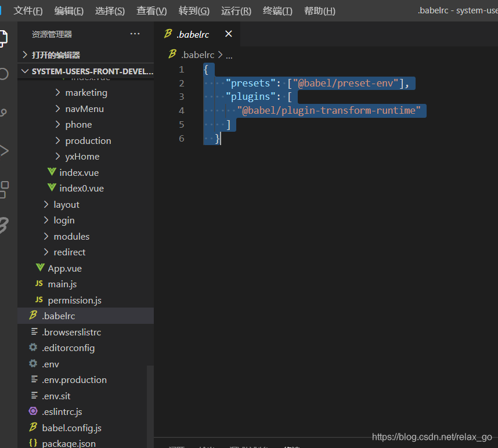Viewport: 498px width, 448px height.
Task: Click the Vue icon beside index0.vue
Action: [x=52, y=188]
